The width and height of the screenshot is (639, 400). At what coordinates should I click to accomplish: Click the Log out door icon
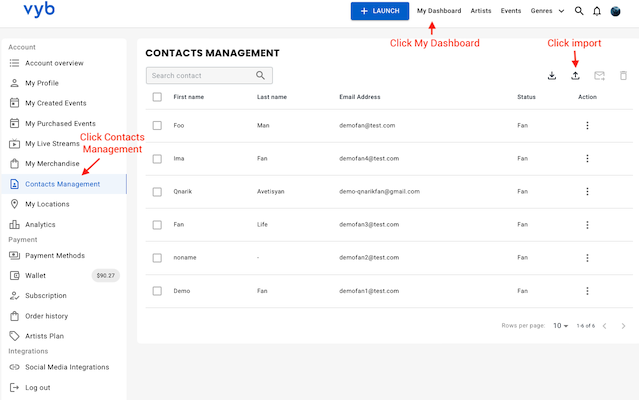(14, 387)
